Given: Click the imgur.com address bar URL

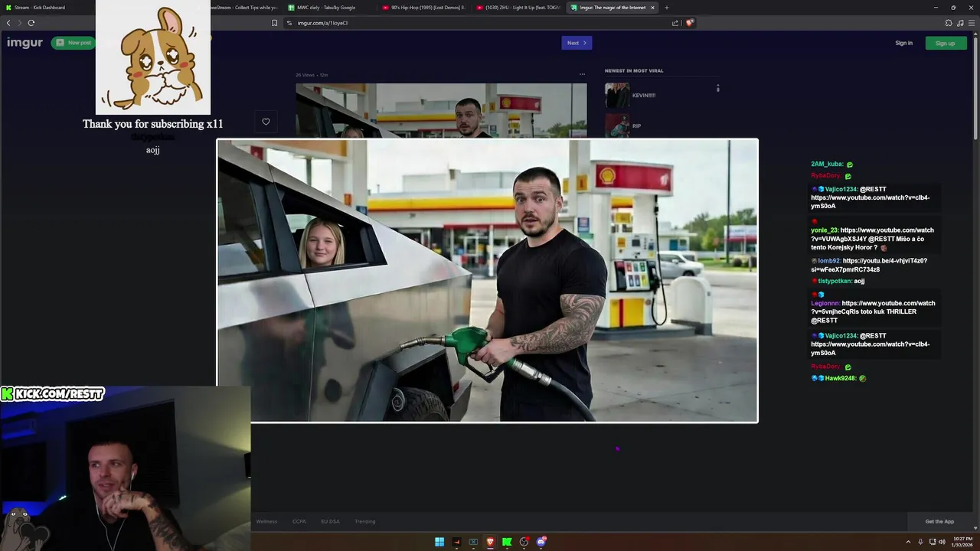Looking at the screenshot, I should [322, 23].
